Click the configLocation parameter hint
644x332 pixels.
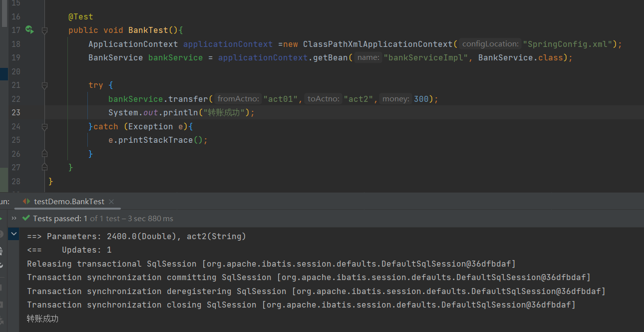(x=489, y=44)
